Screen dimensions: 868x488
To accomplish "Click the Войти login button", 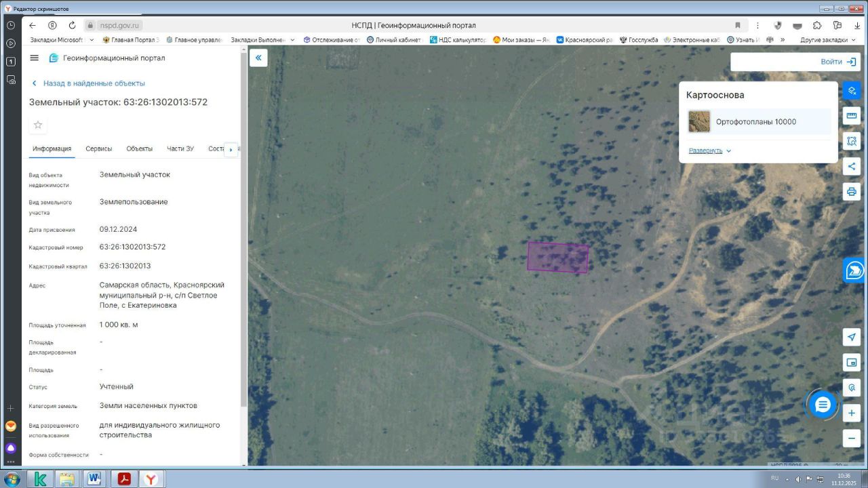I will [838, 62].
